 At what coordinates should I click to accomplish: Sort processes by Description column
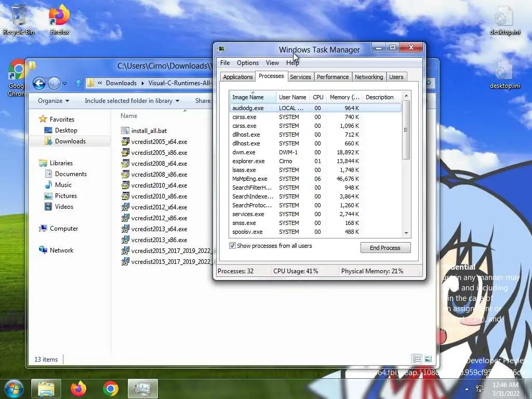[x=382, y=97]
